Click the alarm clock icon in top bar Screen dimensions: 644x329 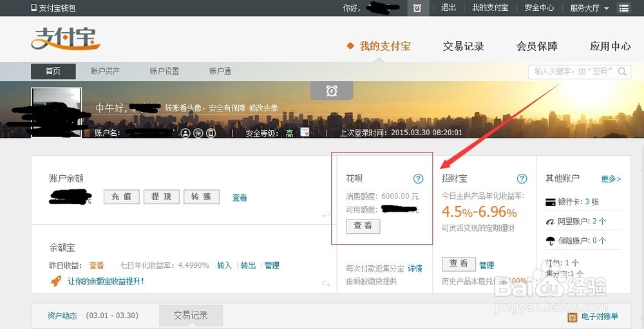[x=417, y=8]
